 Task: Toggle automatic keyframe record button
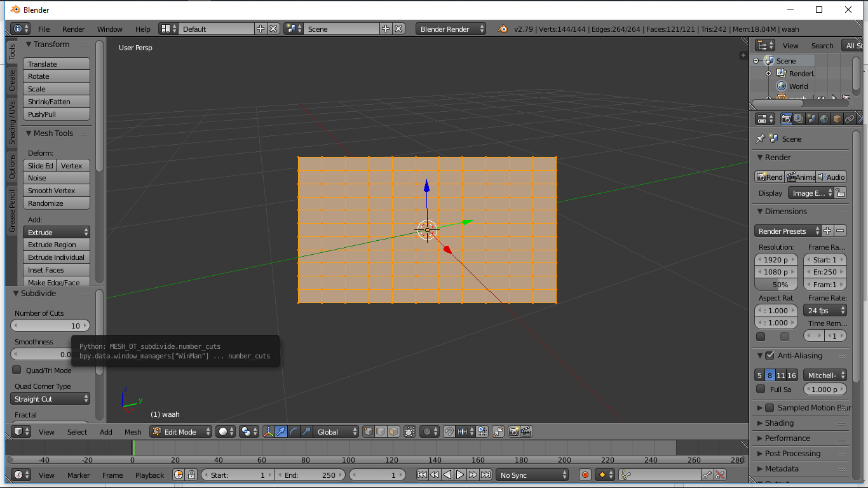pos(585,475)
